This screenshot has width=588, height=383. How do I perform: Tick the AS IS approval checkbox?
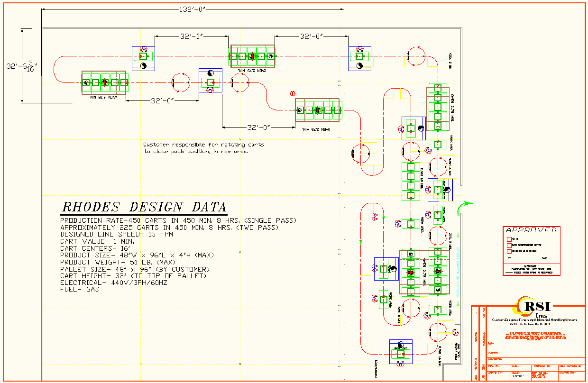pyautogui.click(x=509, y=239)
